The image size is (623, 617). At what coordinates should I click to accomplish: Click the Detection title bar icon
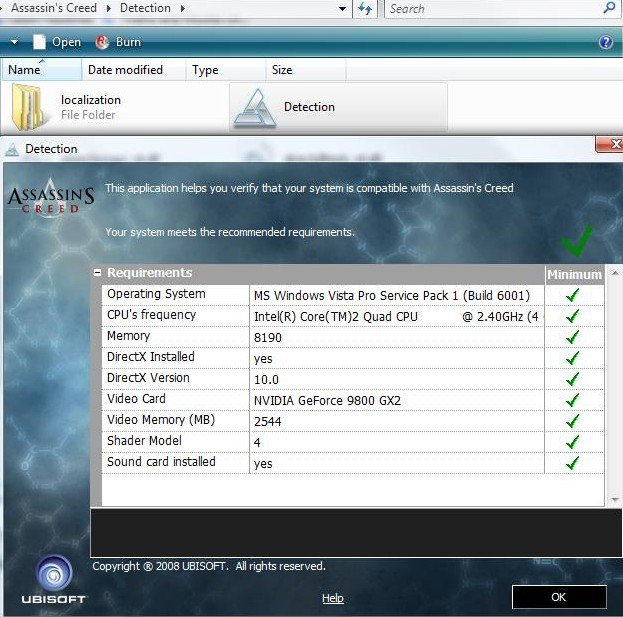tap(12, 149)
